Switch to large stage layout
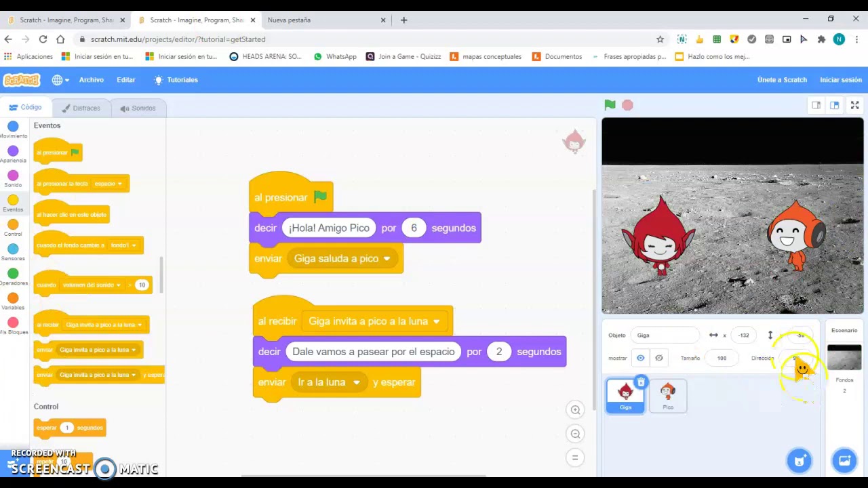The width and height of the screenshot is (868, 488). pos(835,105)
